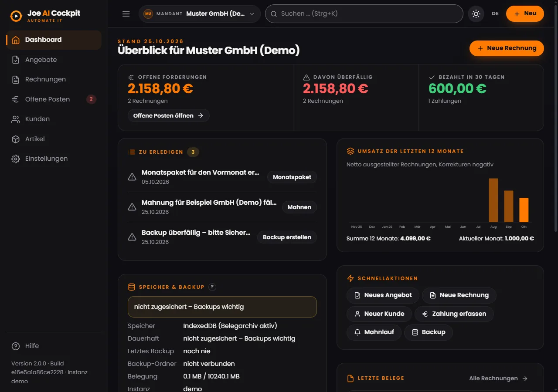Screen dimensions: 558x392
Task: Switch language via the DE selector
Action: click(495, 14)
